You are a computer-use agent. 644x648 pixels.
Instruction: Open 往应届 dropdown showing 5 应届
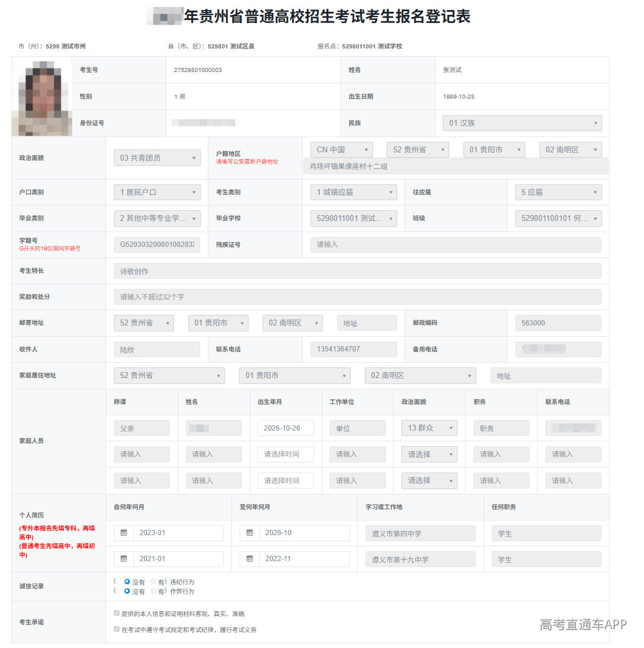point(558,192)
